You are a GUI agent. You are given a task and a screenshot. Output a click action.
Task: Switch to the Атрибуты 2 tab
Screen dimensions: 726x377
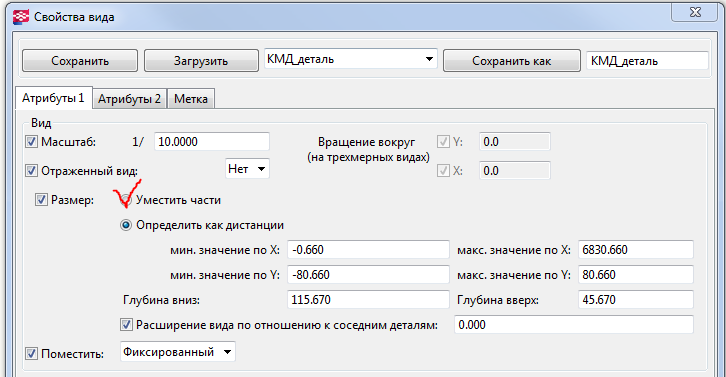[129, 99]
